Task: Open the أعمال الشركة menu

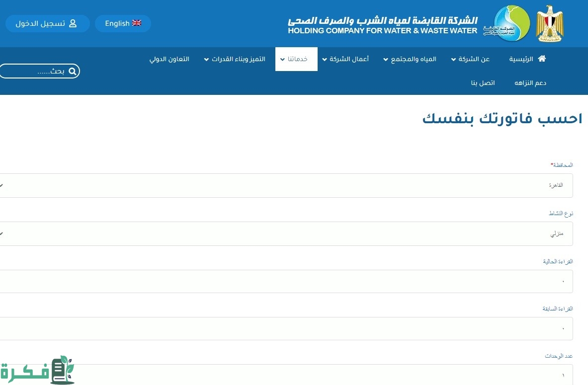Action: pyautogui.click(x=345, y=59)
